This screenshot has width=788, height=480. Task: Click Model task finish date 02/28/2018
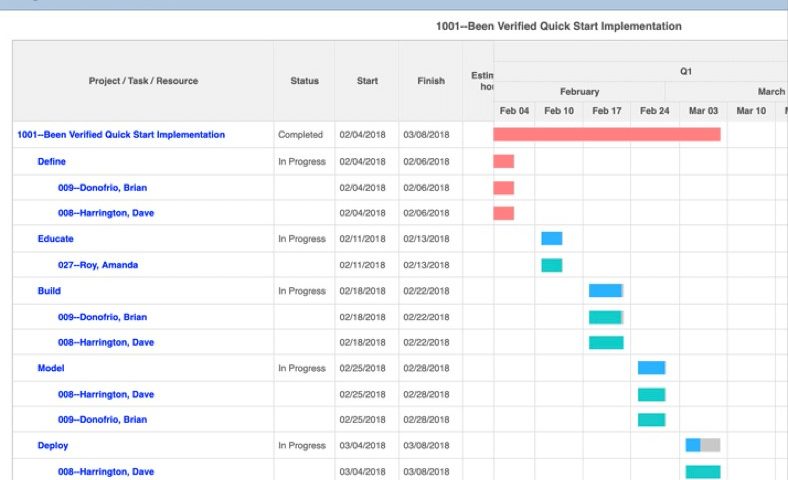click(x=426, y=368)
